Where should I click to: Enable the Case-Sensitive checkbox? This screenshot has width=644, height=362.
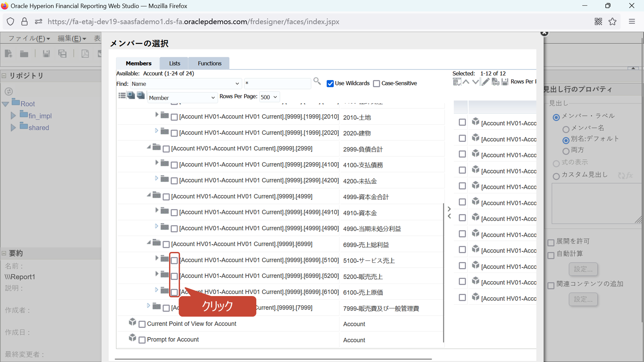click(376, 84)
